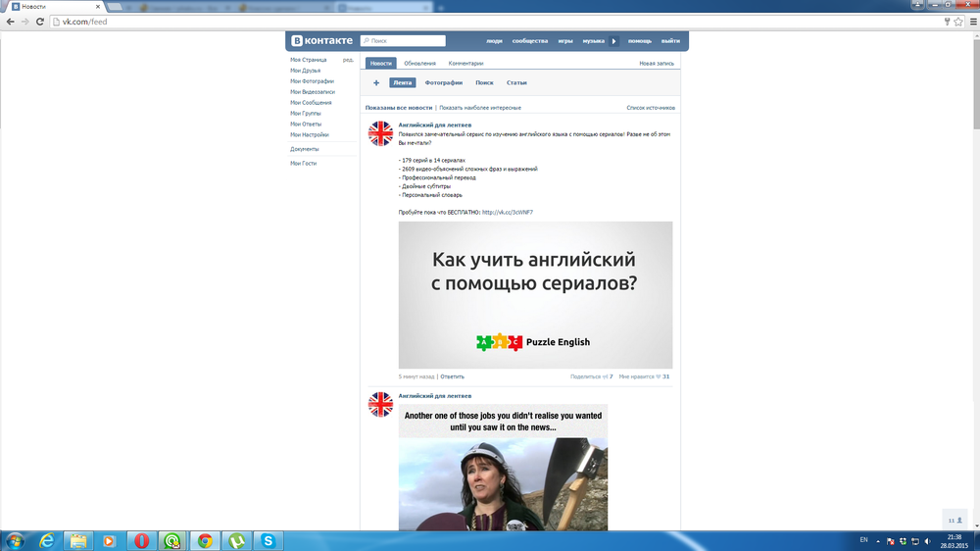The image size is (980, 551).
Task: Show hidden system tray icons arrow
Action: [877, 541]
